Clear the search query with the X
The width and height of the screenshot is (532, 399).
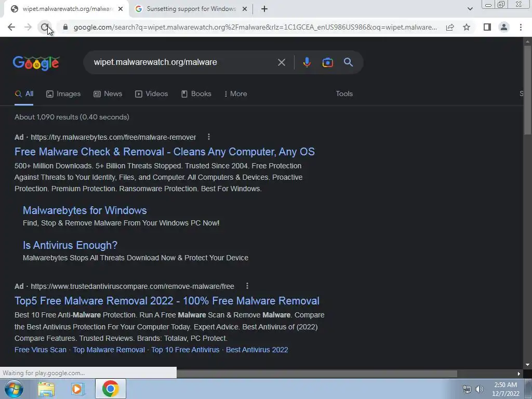(281, 62)
